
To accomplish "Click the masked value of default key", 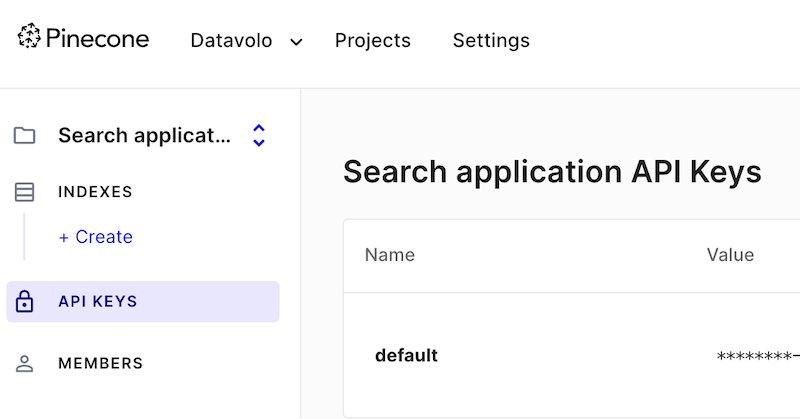I will pos(758,356).
